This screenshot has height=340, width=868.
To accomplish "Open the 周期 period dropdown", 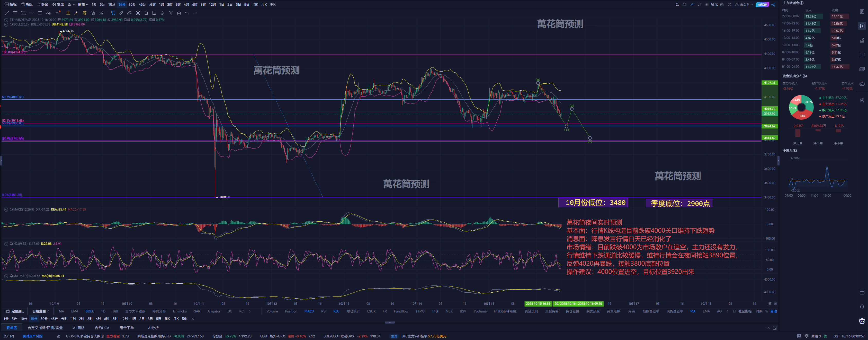I will (x=83, y=4).
